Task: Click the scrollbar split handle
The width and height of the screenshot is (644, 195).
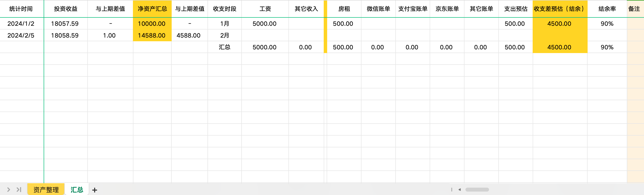Action: click(x=451, y=190)
